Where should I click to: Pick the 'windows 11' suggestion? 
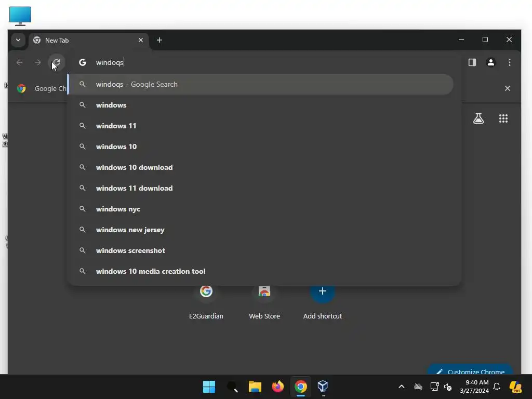point(261,126)
